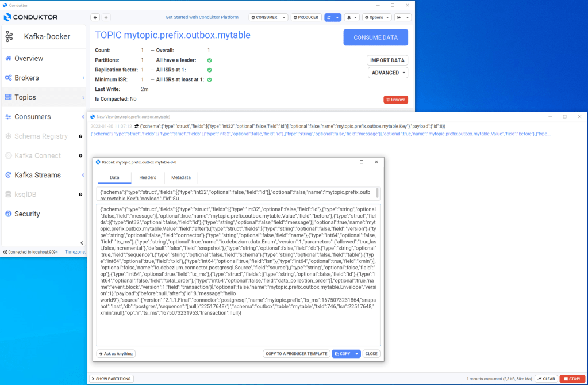The height and width of the screenshot is (385, 588).
Task: Click the Schema Registry help icon
Action: point(80,136)
